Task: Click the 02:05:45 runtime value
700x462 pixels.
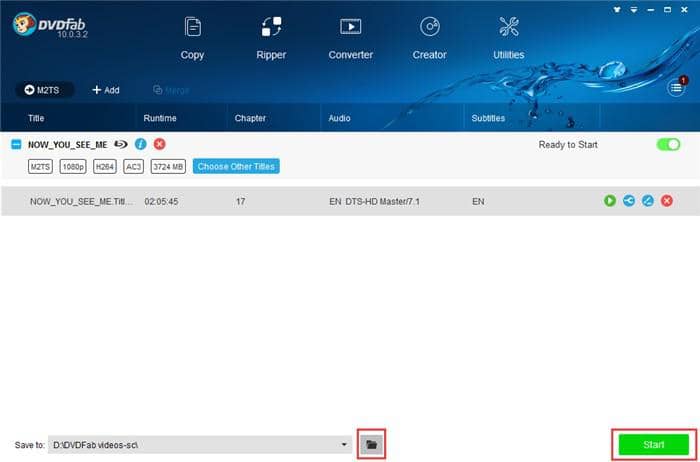Action: coord(161,202)
